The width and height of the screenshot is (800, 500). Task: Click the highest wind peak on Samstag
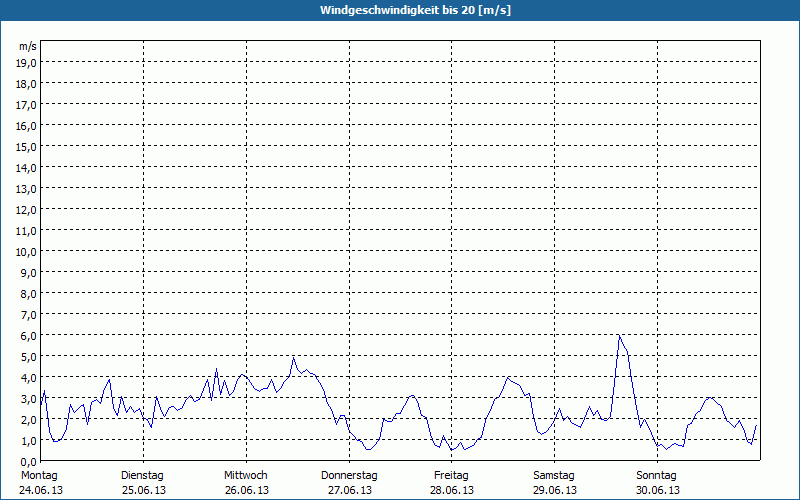click(619, 336)
